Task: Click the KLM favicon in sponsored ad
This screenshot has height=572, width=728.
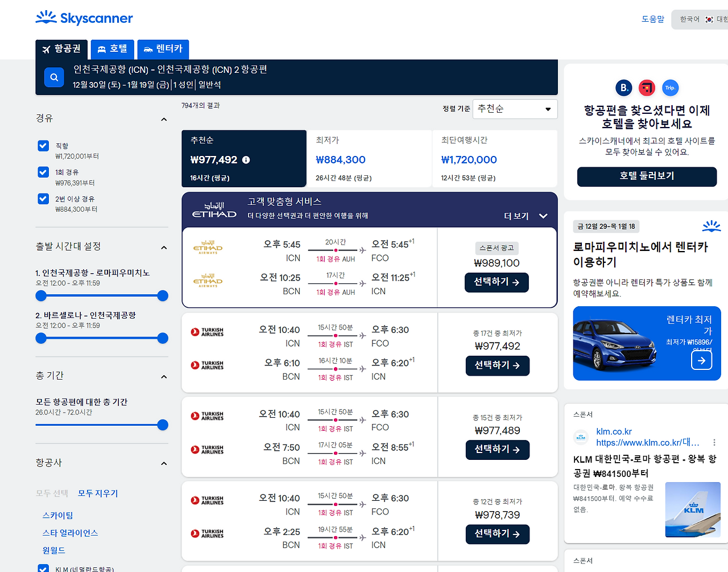Action: click(x=581, y=437)
